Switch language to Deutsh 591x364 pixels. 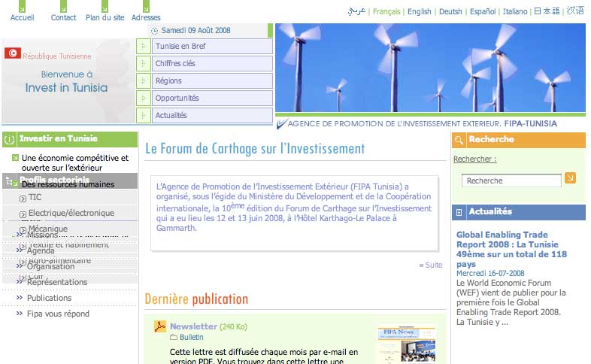pyautogui.click(x=450, y=12)
